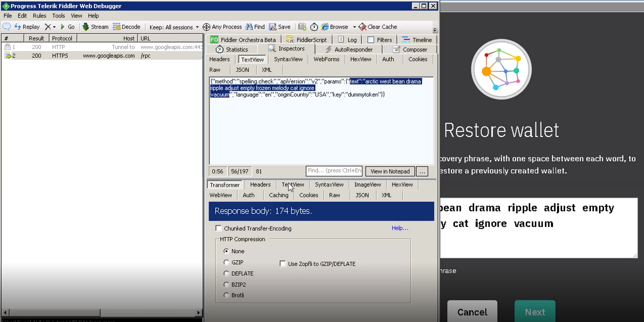
Task: Click the Any Process target icon
Action: [206, 27]
